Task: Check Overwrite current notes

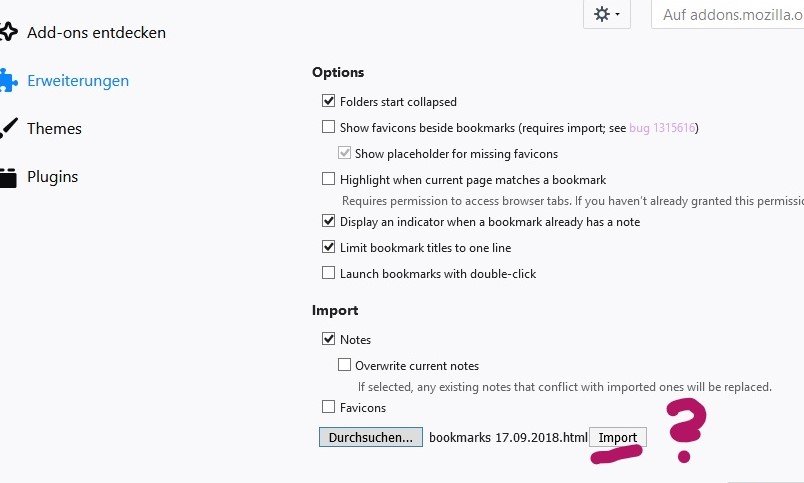Action: point(345,365)
